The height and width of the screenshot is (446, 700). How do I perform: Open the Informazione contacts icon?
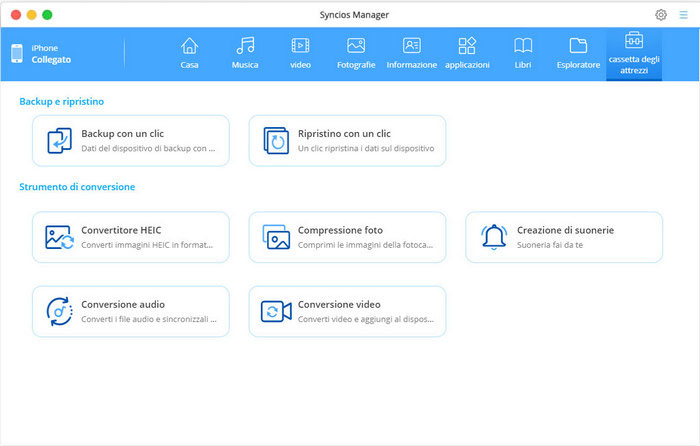412,46
